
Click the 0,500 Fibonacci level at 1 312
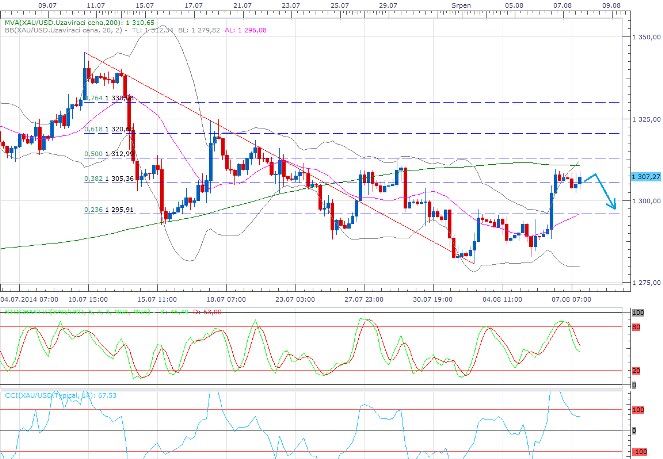pyautogui.click(x=110, y=154)
